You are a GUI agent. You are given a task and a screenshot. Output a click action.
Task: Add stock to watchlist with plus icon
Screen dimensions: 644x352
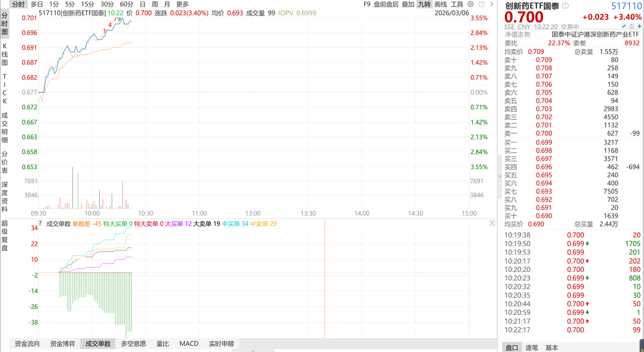[639, 26]
